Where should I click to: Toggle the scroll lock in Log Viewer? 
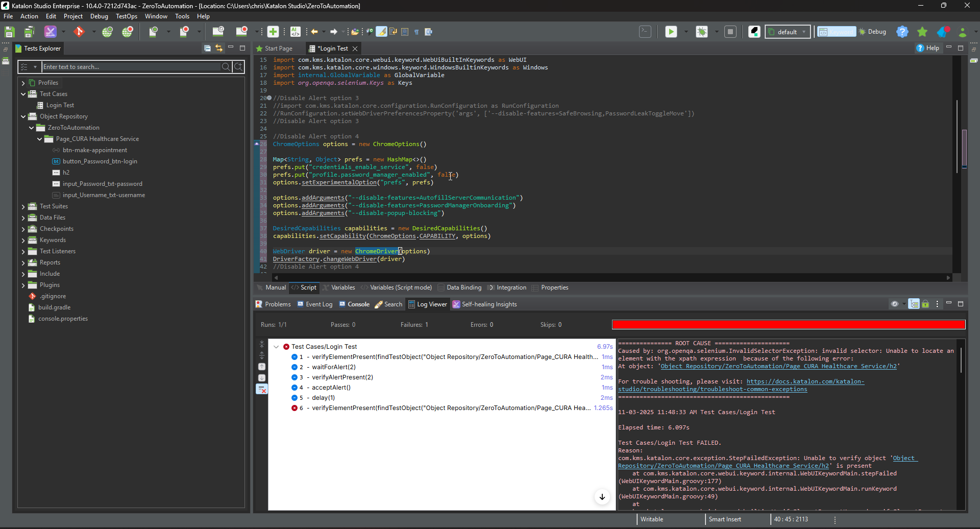(x=925, y=304)
